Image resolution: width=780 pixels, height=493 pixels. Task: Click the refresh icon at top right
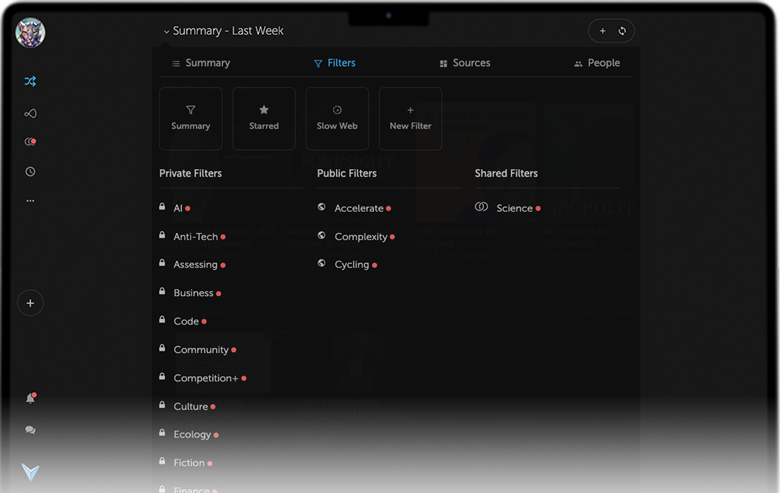[x=622, y=31]
